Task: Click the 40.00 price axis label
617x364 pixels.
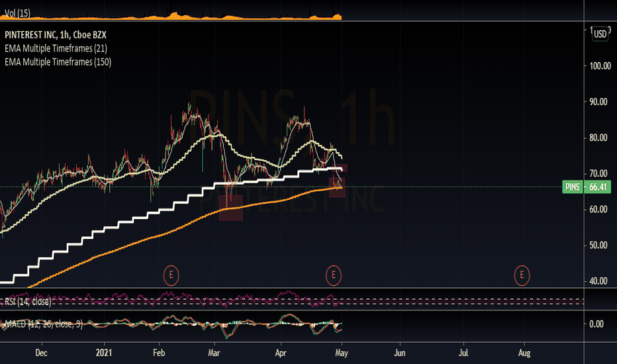Action: (x=598, y=281)
